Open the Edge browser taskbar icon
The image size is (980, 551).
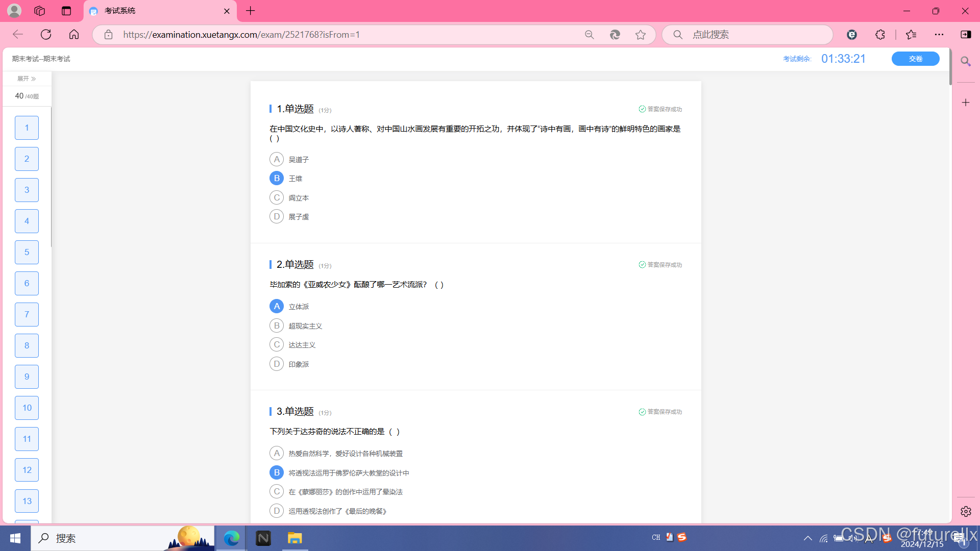[x=231, y=538]
